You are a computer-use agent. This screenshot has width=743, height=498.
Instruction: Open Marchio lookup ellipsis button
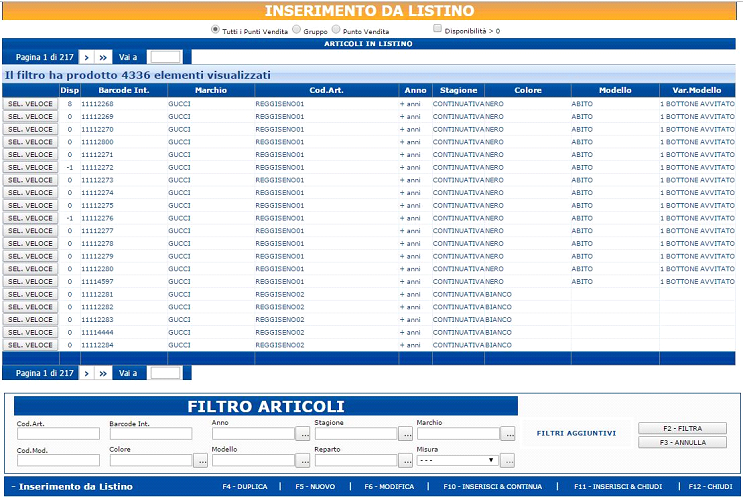(x=507, y=434)
